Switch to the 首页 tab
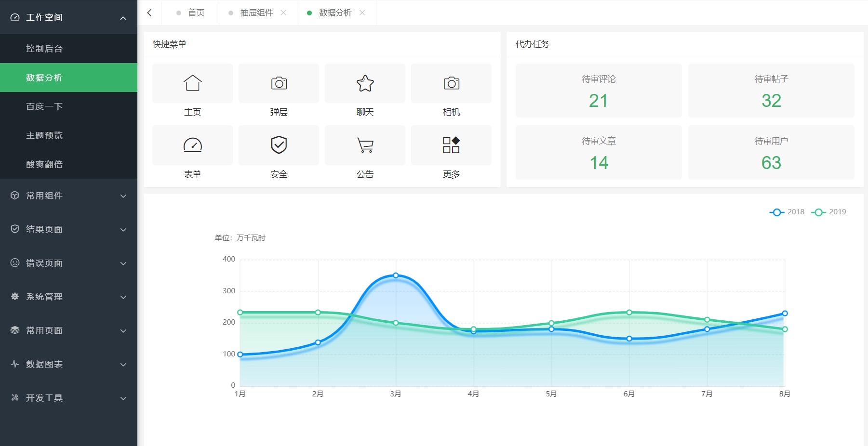The height and width of the screenshot is (446, 868). (190, 13)
